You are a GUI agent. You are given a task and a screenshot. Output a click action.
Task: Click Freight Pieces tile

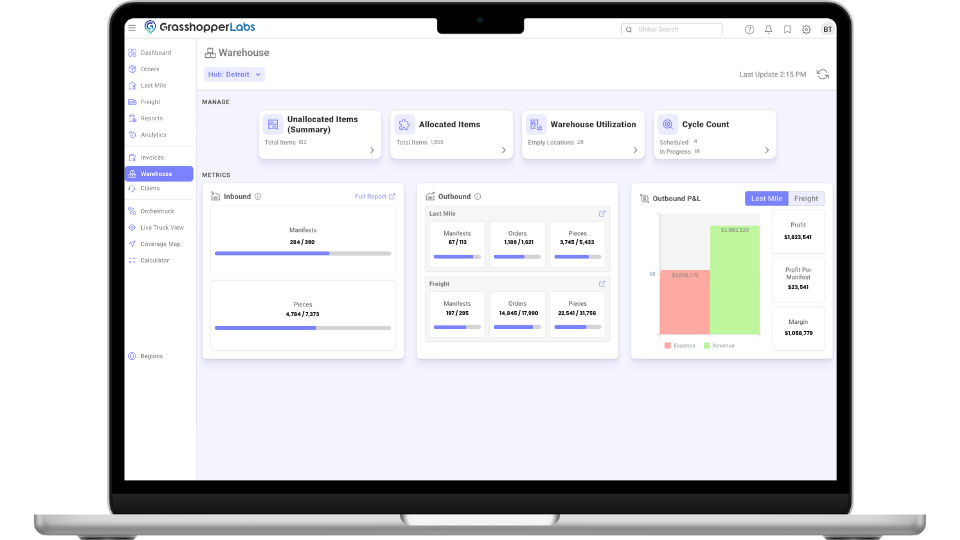[577, 315]
